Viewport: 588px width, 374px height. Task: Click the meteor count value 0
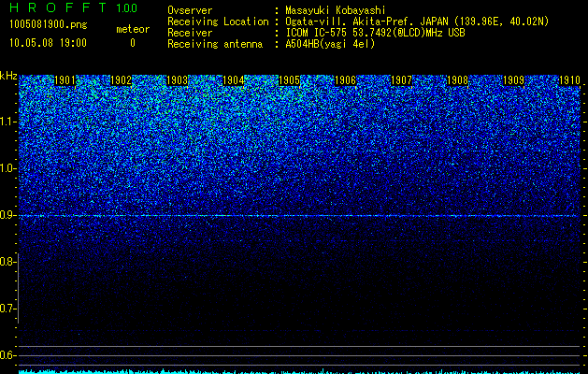(133, 43)
